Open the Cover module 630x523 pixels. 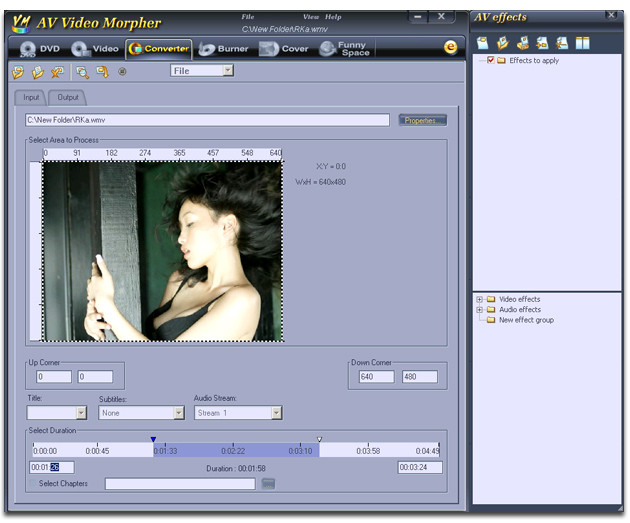(283, 49)
